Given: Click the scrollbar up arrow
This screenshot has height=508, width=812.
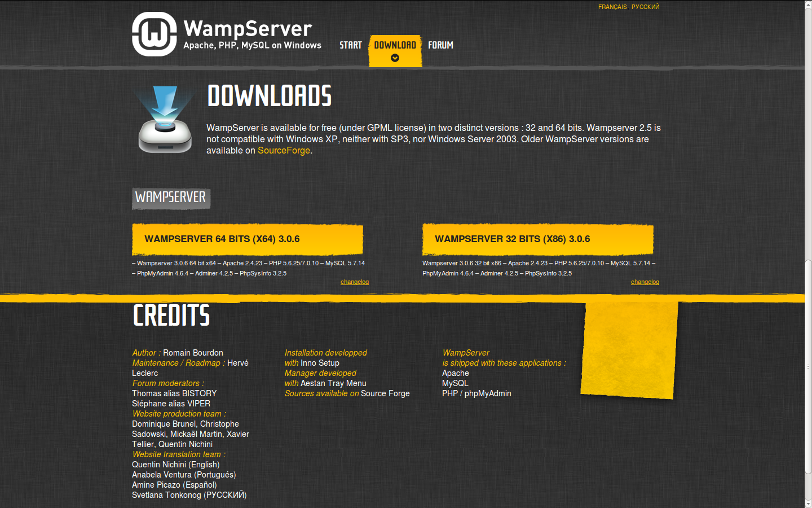Looking at the screenshot, I should 808,5.
